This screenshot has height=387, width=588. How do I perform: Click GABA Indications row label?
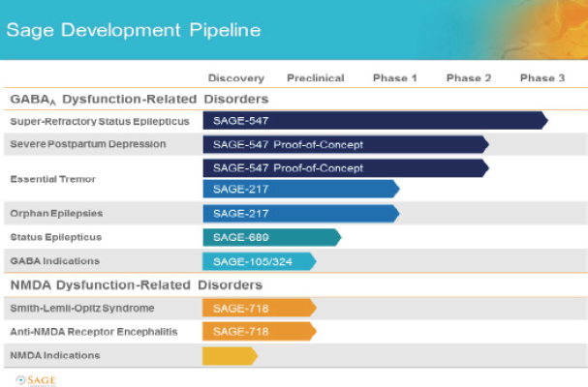point(55,261)
